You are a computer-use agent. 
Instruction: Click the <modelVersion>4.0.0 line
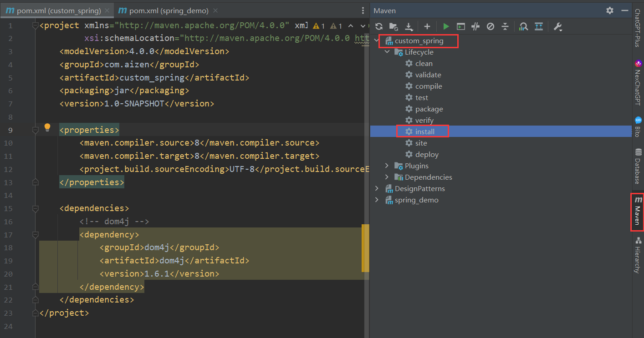point(144,51)
